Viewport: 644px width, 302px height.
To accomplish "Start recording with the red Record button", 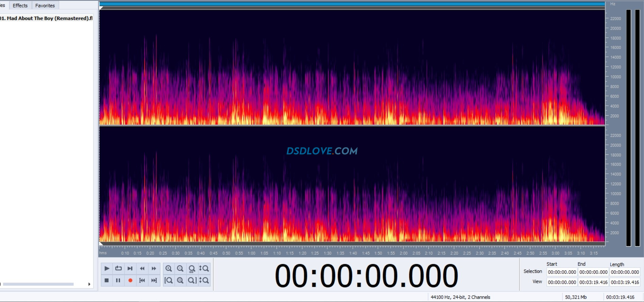I will coord(130,280).
